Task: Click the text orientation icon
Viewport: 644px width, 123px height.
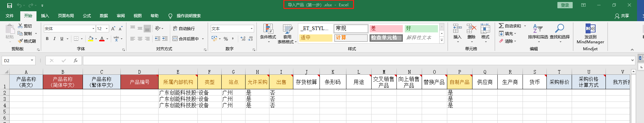Action: click(158, 28)
